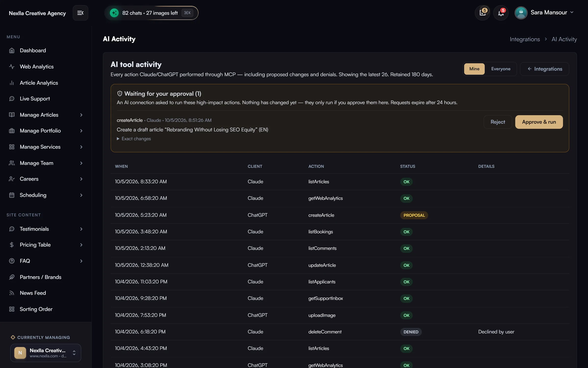Open the inbox icon with badge 5
Image resolution: width=588 pixels, height=368 pixels.
pyautogui.click(x=482, y=13)
